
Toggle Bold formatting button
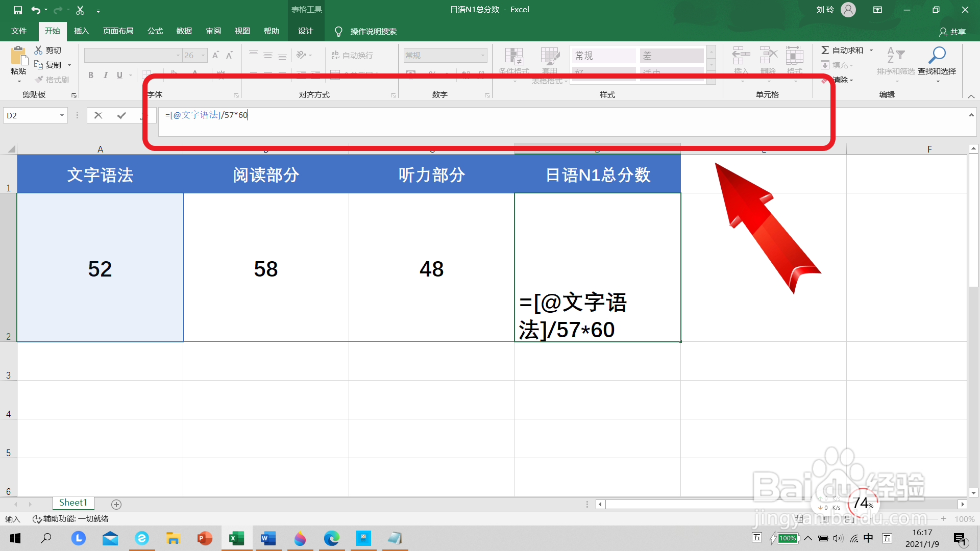(x=91, y=76)
